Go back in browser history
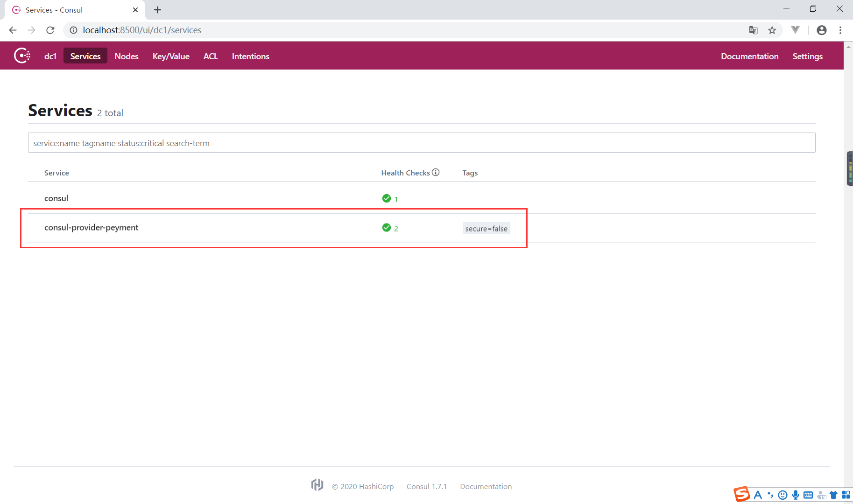The height and width of the screenshot is (504, 853). tap(13, 30)
